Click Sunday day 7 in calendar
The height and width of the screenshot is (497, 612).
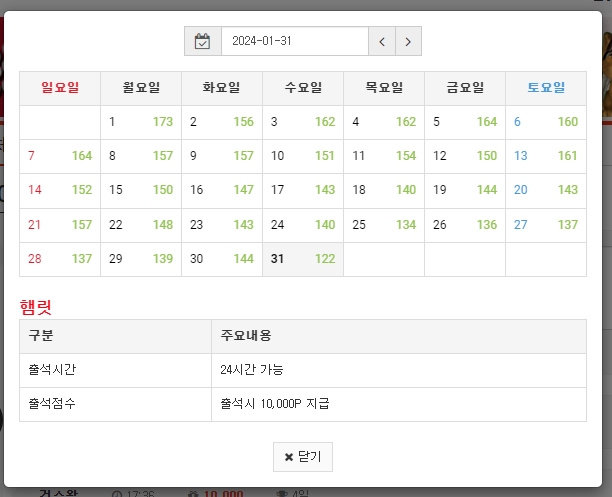tap(60, 156)
